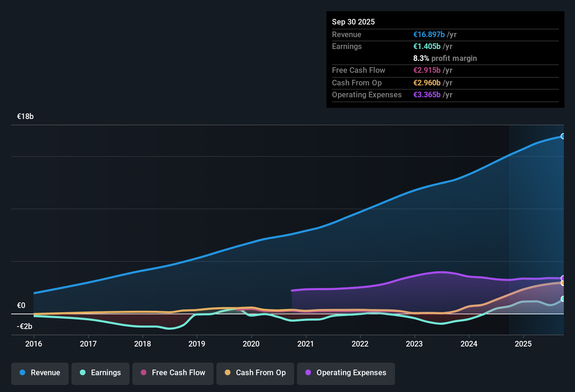Click the blue Revenue legend dot icon
This screenshot has width=575, height=392.
(22, 373)
